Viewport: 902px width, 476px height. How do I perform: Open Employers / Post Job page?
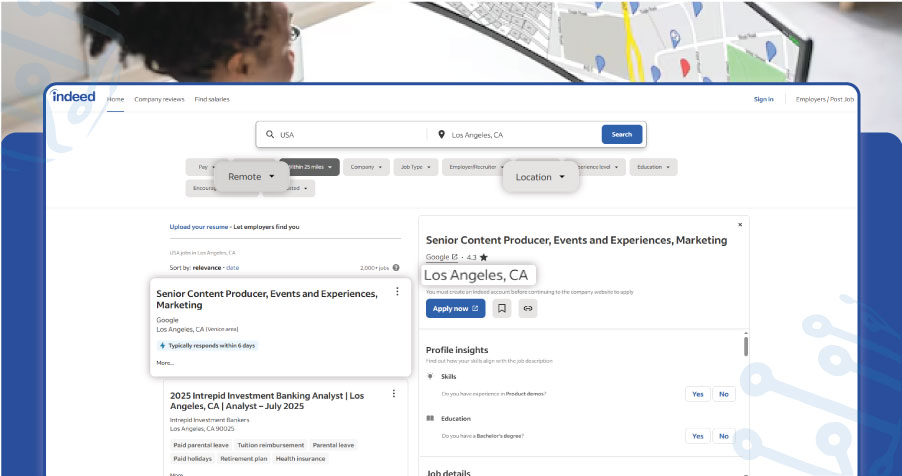tap(824, 100)
